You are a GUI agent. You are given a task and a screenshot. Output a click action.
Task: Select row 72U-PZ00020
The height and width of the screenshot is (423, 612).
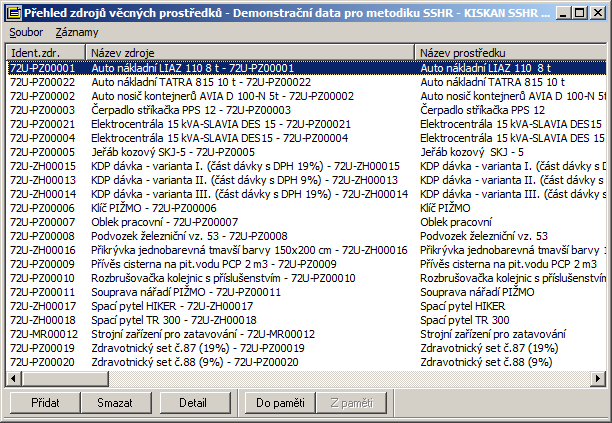pos(306,362)
